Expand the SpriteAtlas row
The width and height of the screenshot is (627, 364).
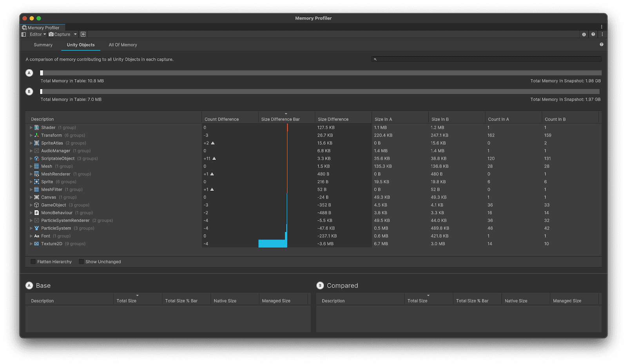point(31,143)
